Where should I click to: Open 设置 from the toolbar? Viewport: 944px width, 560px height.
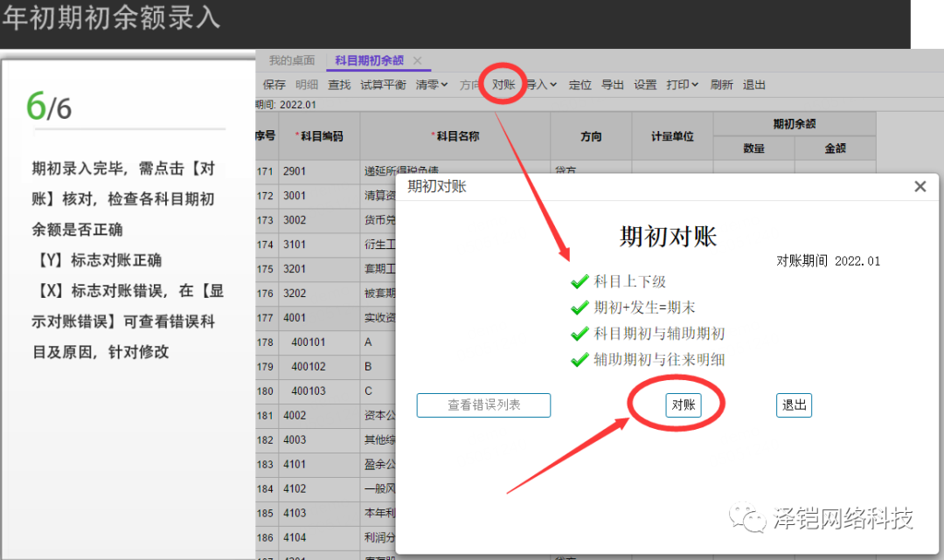click(x=645, y=85)
